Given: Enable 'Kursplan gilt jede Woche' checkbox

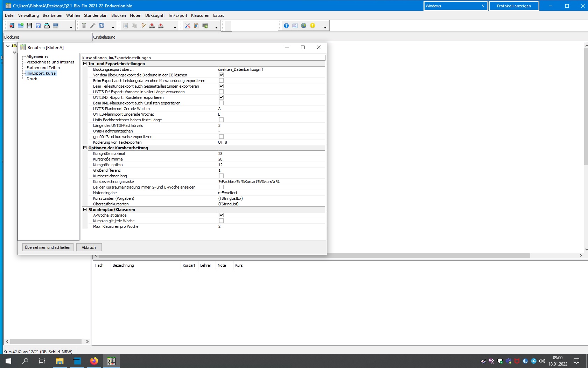Looking at the screenshot, I should [x=221, y=221].
